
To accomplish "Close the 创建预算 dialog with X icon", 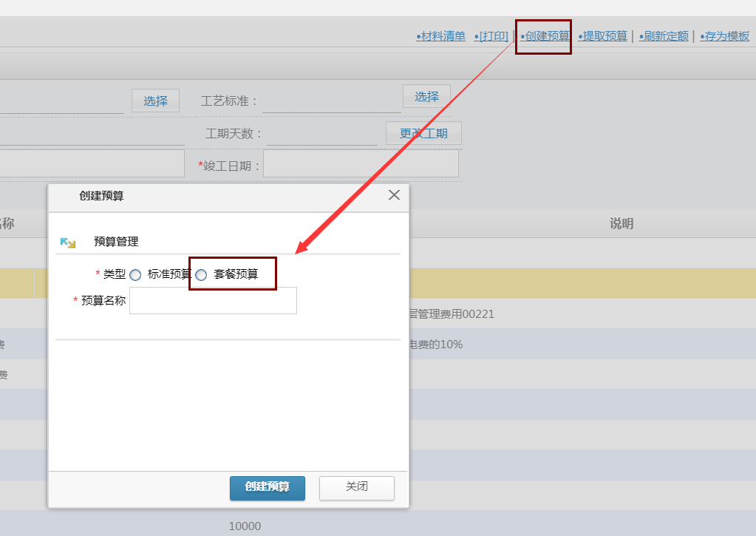I will coord(394,195).
